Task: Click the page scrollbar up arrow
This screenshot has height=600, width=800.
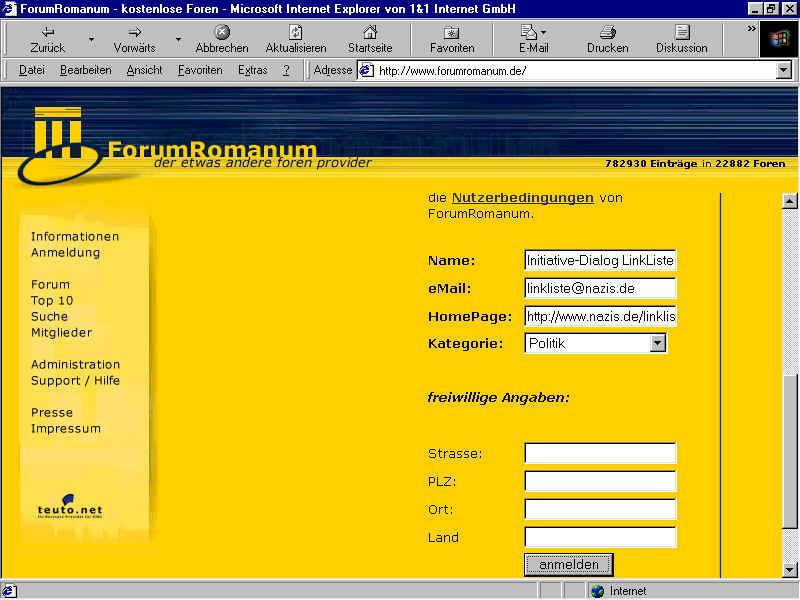Action: 789,201
